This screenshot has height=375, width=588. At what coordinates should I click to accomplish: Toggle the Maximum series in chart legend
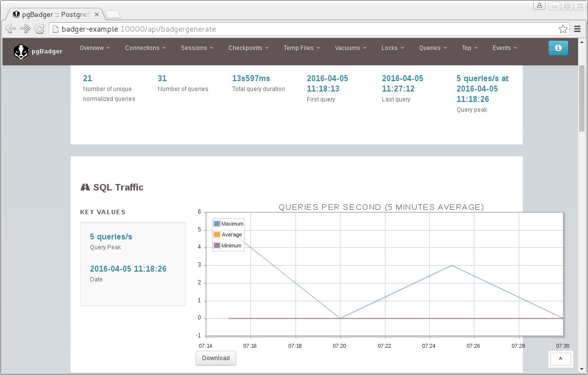[x=232, y=224]
